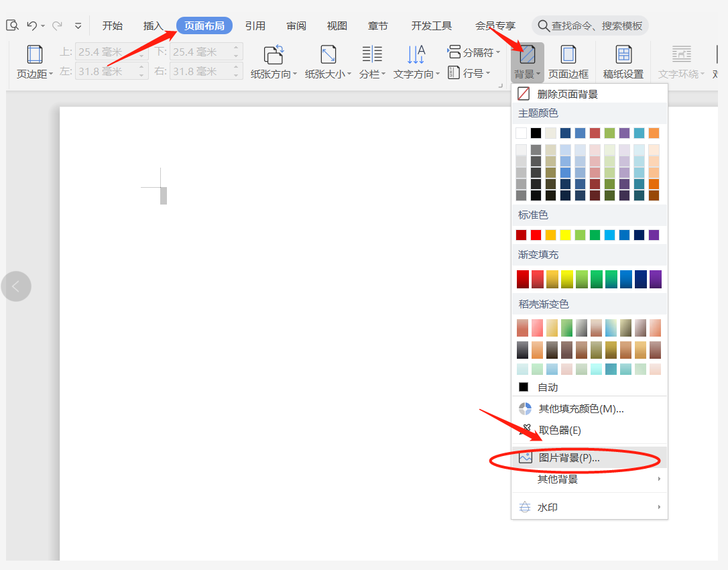This screenshot has height=570, width=728.
Task: Click the redo arrow icon
Action: tap(57, 25)
